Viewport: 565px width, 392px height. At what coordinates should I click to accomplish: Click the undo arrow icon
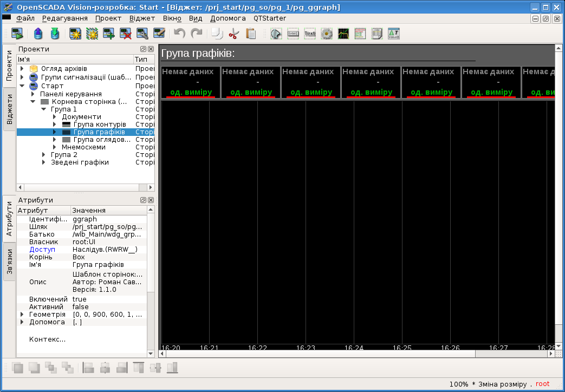179,34
